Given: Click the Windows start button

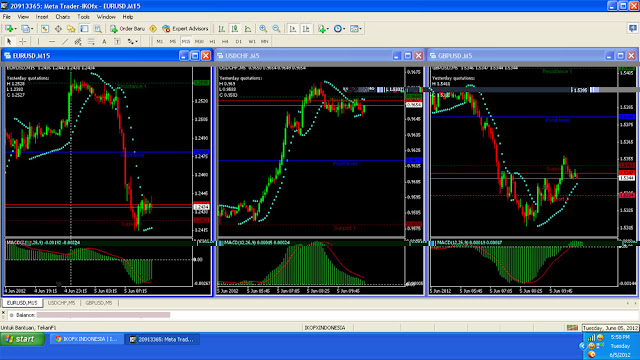Looking at the screenshot, I should (22, 339).
